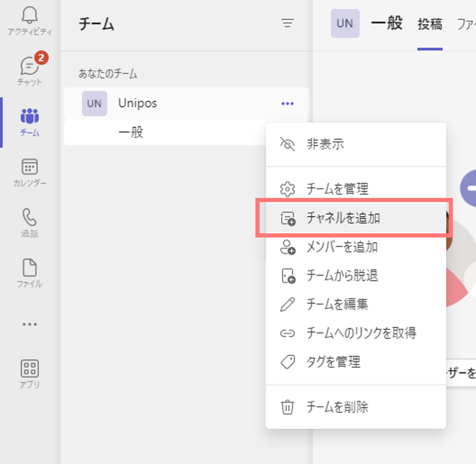The image size is (476, 464).
Task: Select チームへのリンクを取得 menu entry
Action: [356, 333]
